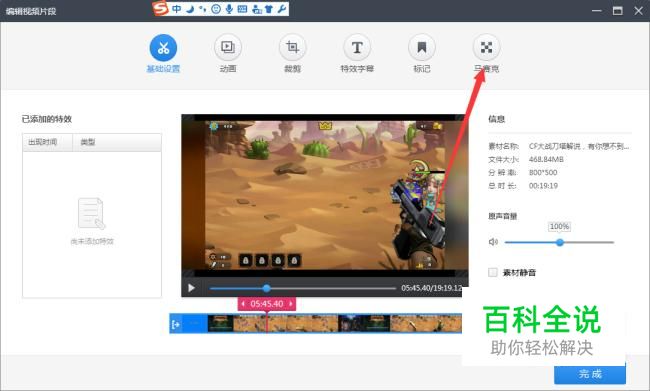650x391 pixels.
Task: Click the speaker volume icon
Action: (493, 242)
